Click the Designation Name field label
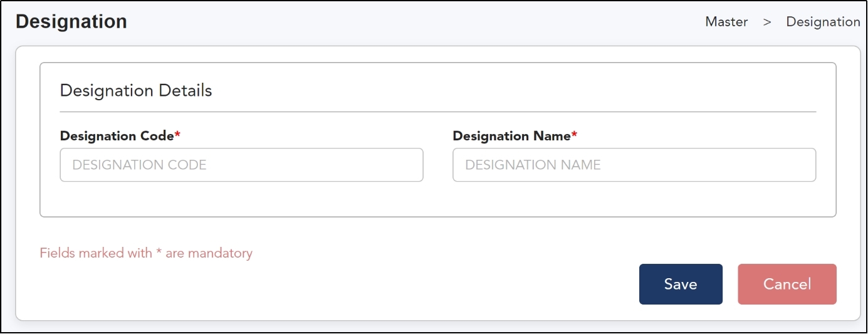The height and width of the screenshot is (334, 868). 511,136
